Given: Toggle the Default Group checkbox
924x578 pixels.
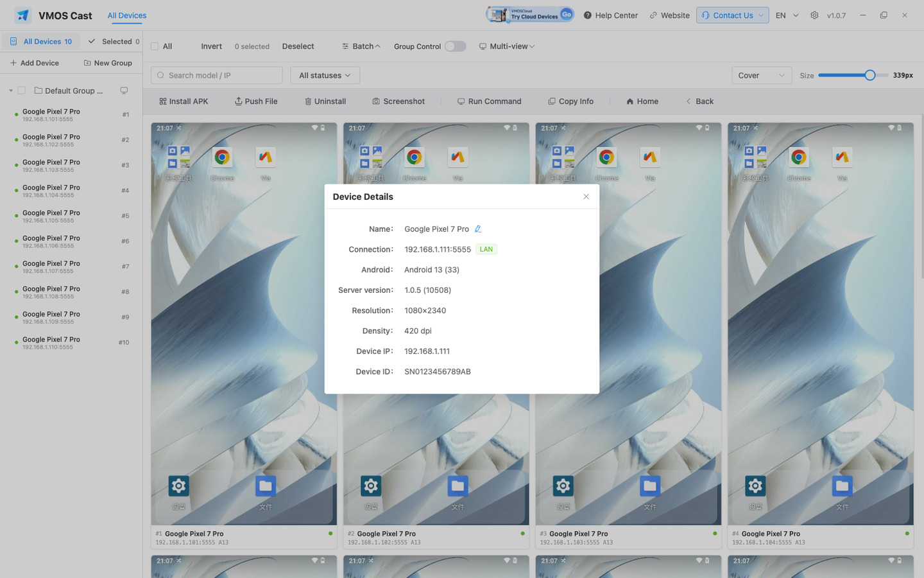Looking at the screenshot, I should click(22, 91).
